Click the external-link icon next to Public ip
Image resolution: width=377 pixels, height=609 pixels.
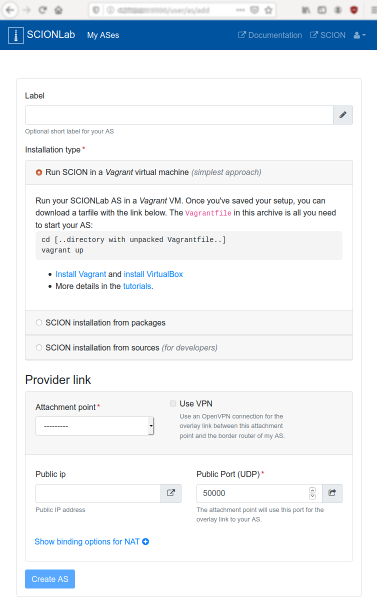[171, 493]
